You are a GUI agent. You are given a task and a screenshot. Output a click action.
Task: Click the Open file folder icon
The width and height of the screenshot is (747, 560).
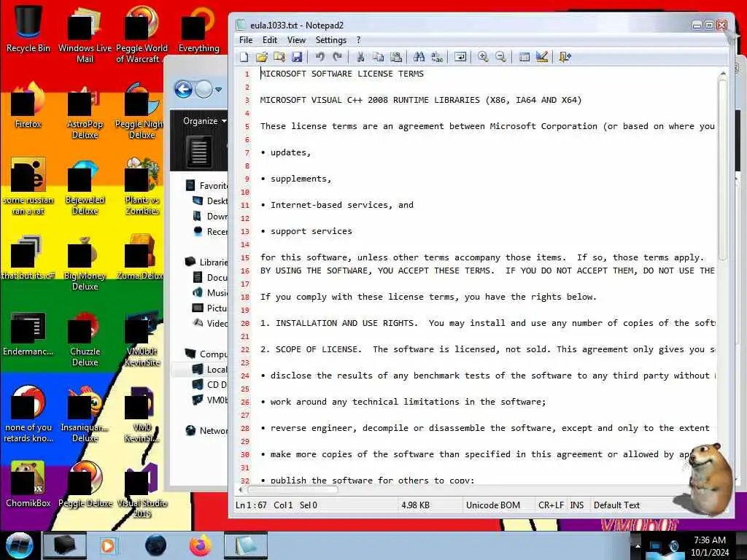pos(262,57)
